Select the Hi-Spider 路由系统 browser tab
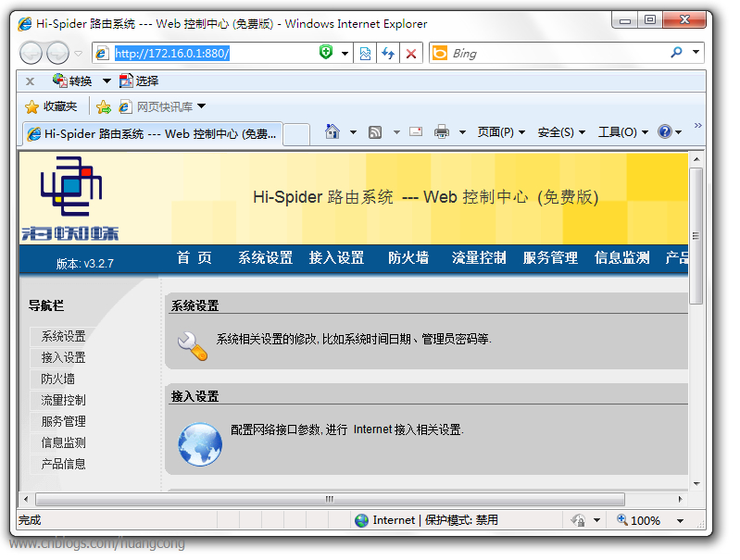Image resolution: width=740 pixels, height=560 pixels. (153, 134)
